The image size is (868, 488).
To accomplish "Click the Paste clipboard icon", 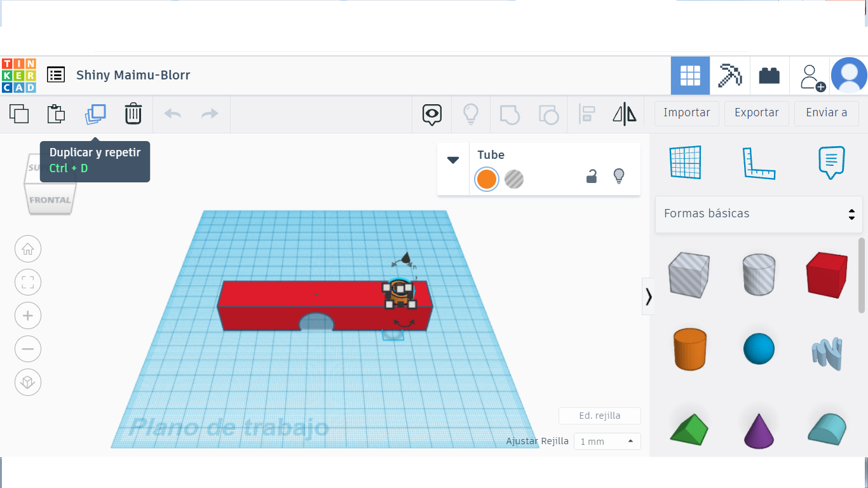I will (x=57, y=114).
